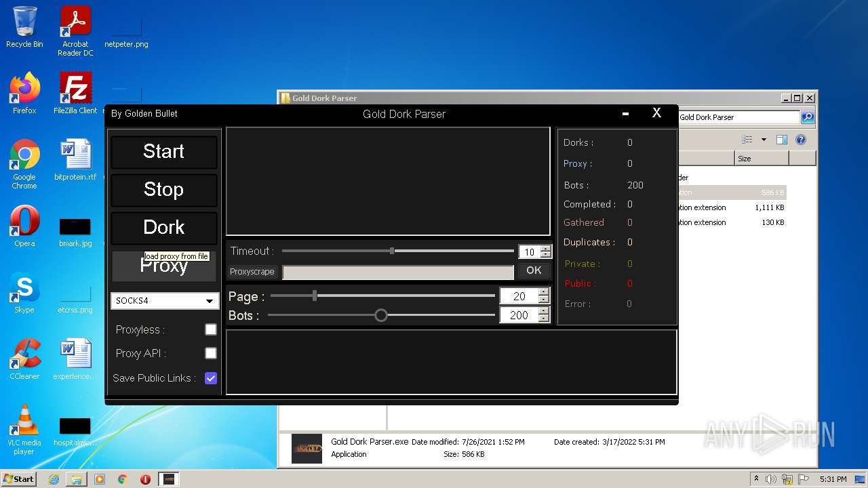This screenshot has width=868, height=488.
Task: Load dorks with the Dork button
Action: (x=164, y=228)
